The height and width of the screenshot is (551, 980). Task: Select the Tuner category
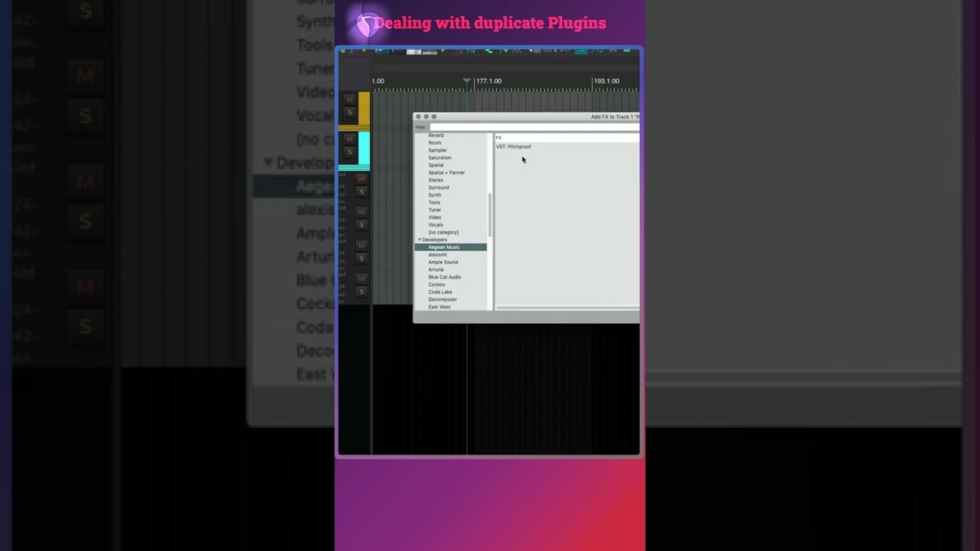(434, 210)
